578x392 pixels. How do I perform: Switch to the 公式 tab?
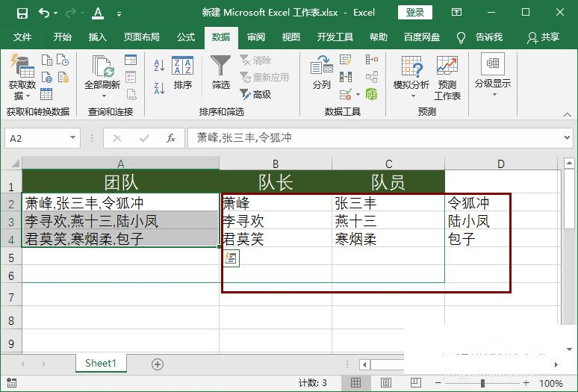click(186, 37)
